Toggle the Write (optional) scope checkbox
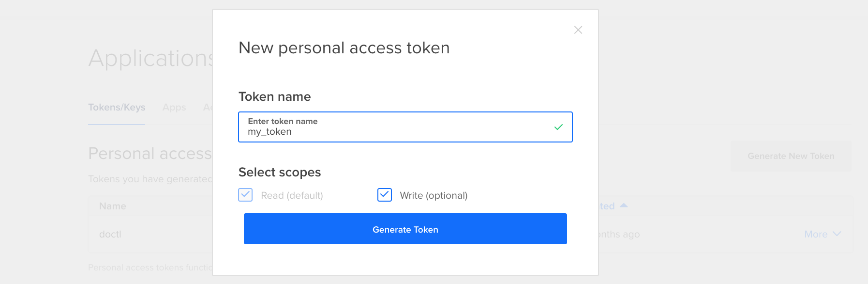 click(x=385, y=195)
